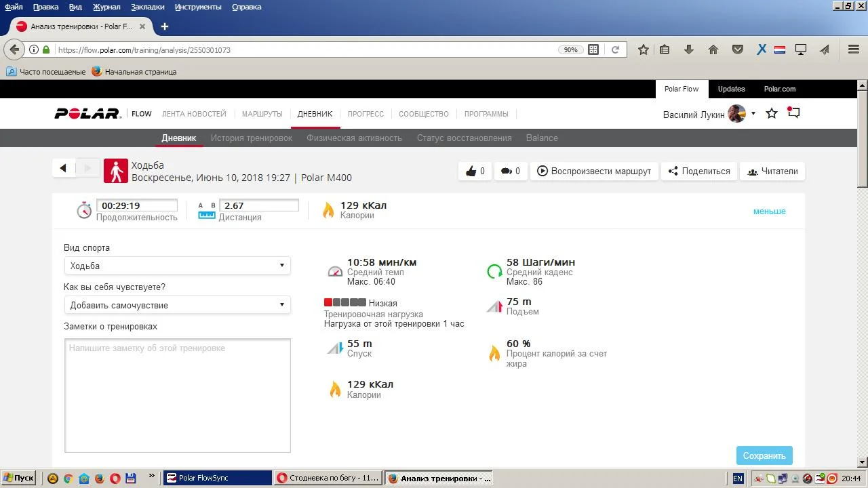The height and width of the screenshot is (488, 868).
Task: Switch to Прогресс section
Action: pyautogui.click(x=366, y=114)
